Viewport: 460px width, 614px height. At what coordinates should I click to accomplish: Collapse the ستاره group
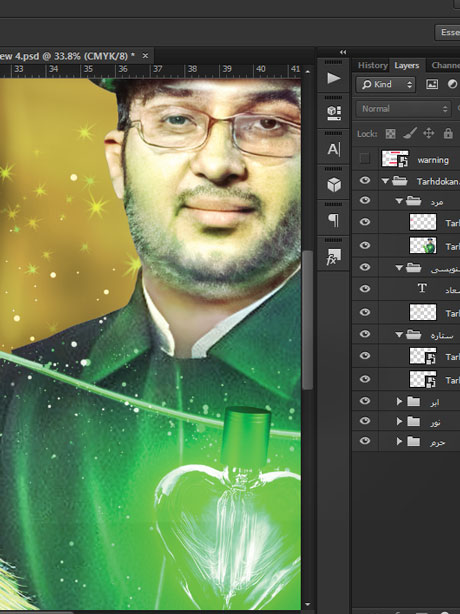[399, 335]
